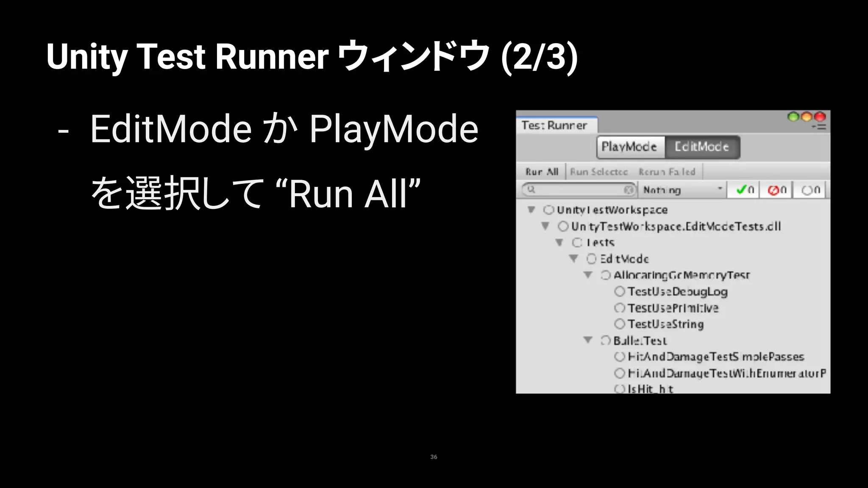Toggle failed tests filter with red icon
This screenshot has width=868, height=488.
point(776,190)
